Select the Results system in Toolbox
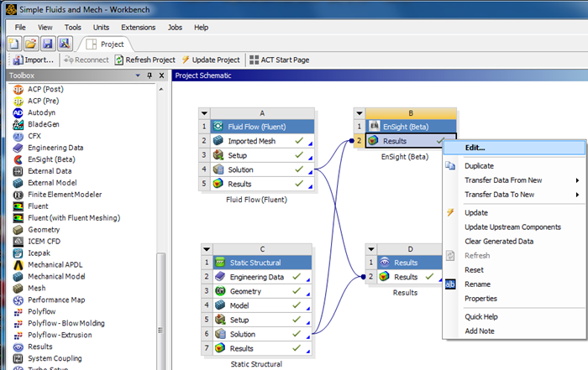 point(33,347)
